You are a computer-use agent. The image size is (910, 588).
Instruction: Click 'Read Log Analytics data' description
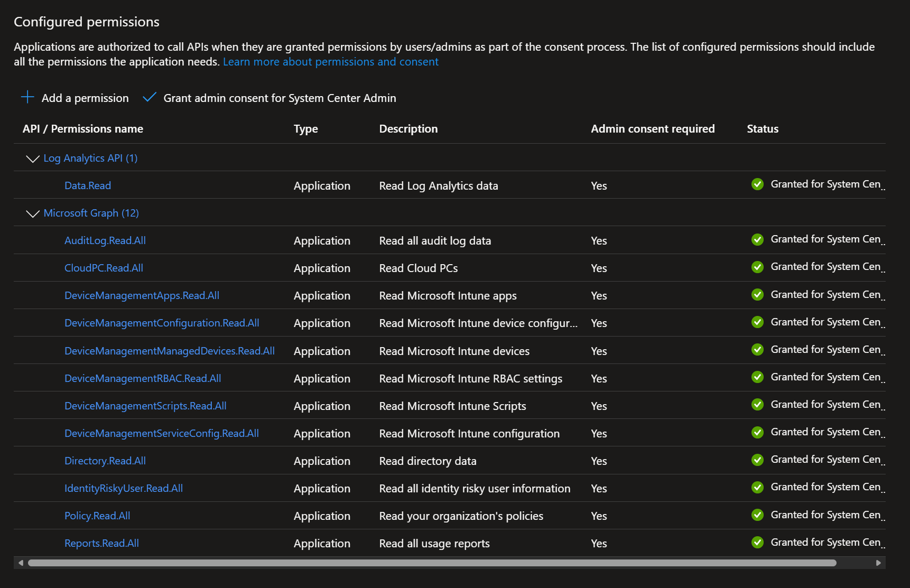point(439,186)
